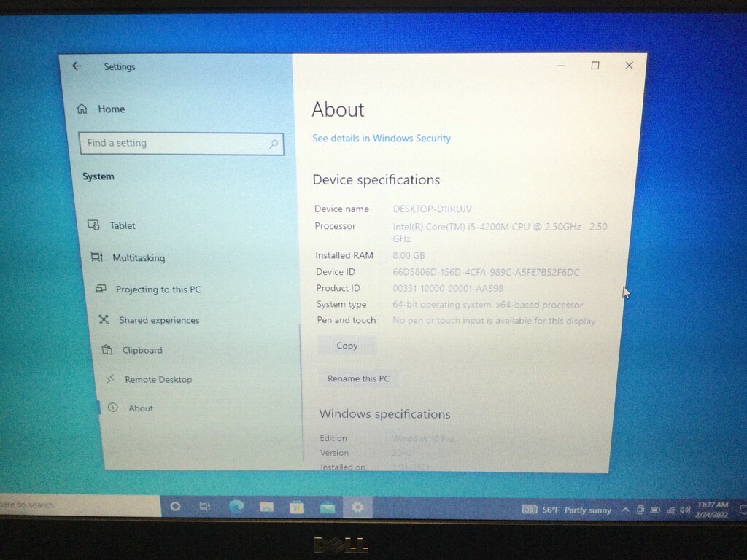Screen dimensions: 747x560
Task: Open the 56°F Partly sunny weather widget
Action: point(567,510)
